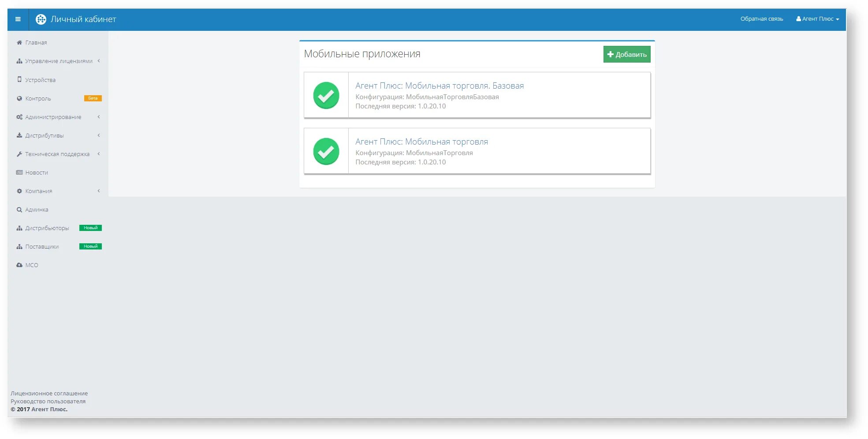This screenshot has width=868, height=439.
Task: Click the Новый badge next to Дистрибьюторы
Action: coord(91,228)
